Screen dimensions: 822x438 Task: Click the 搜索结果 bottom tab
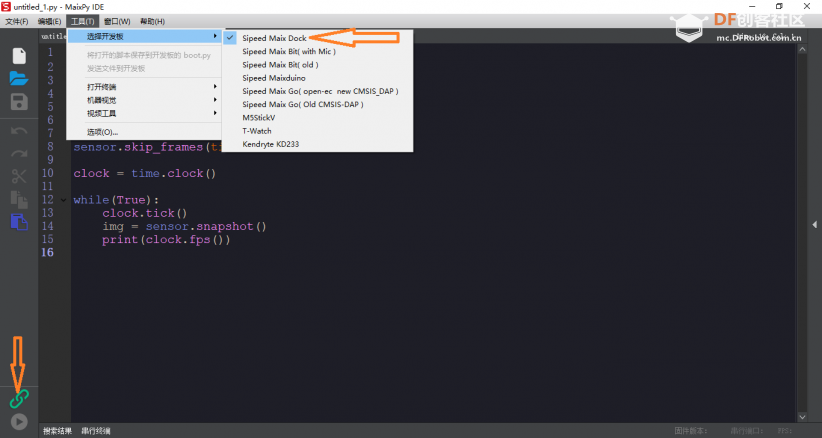tap(57, 431)
